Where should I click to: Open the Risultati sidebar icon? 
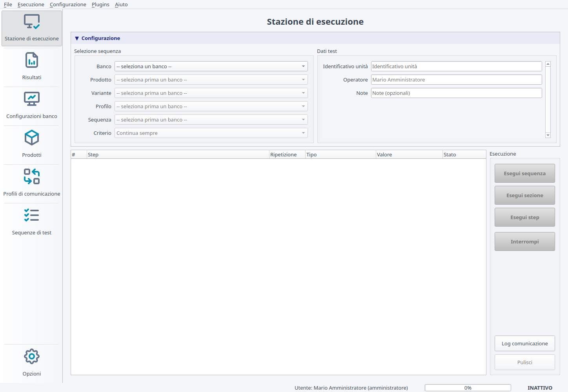coord(32,60)
